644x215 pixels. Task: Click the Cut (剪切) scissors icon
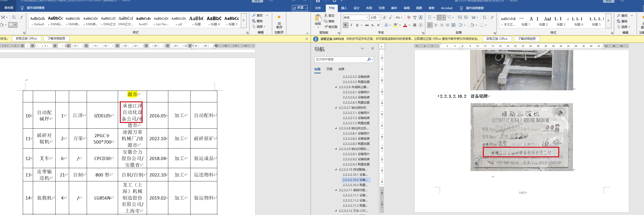[x=326, y=15]
